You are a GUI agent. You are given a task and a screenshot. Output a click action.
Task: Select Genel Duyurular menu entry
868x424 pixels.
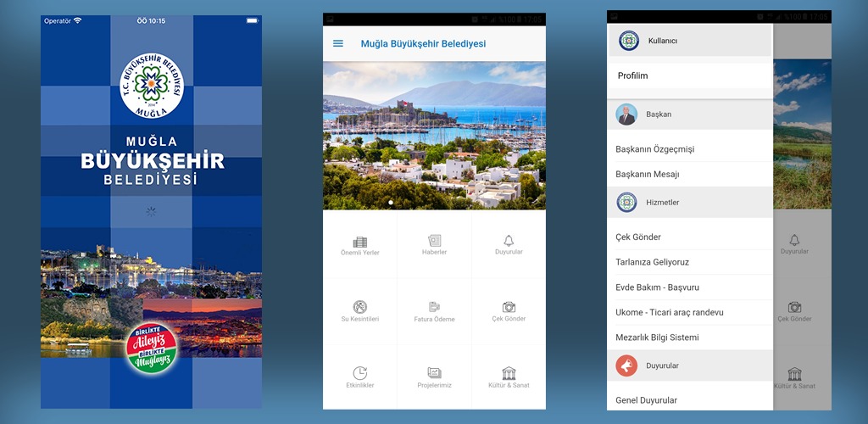tap(690, 400)
